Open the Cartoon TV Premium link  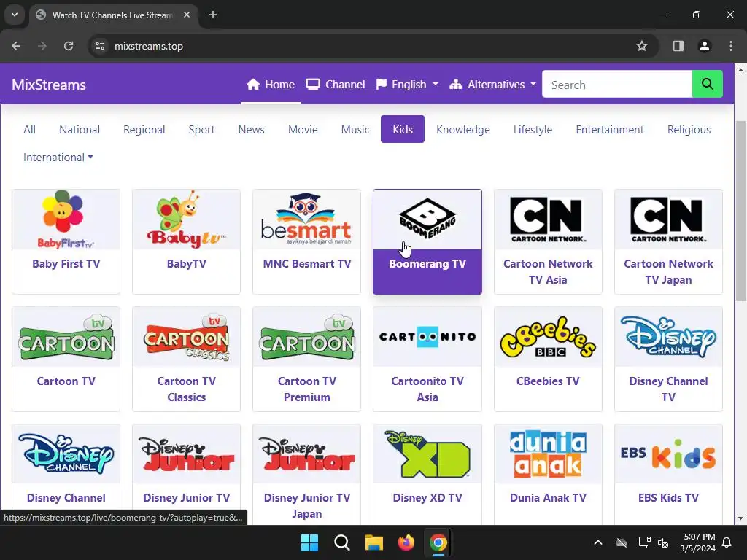point(307,389)
